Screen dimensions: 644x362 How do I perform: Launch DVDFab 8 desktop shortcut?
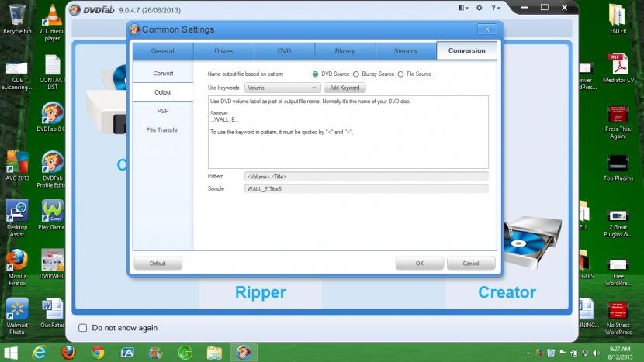(52, 117)
